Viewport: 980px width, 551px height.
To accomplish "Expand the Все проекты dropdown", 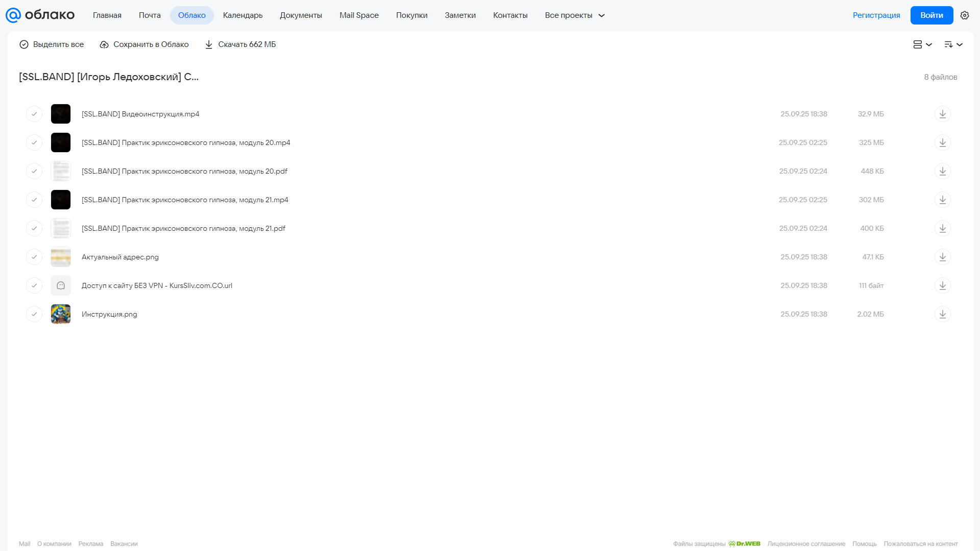I will 575,15.
